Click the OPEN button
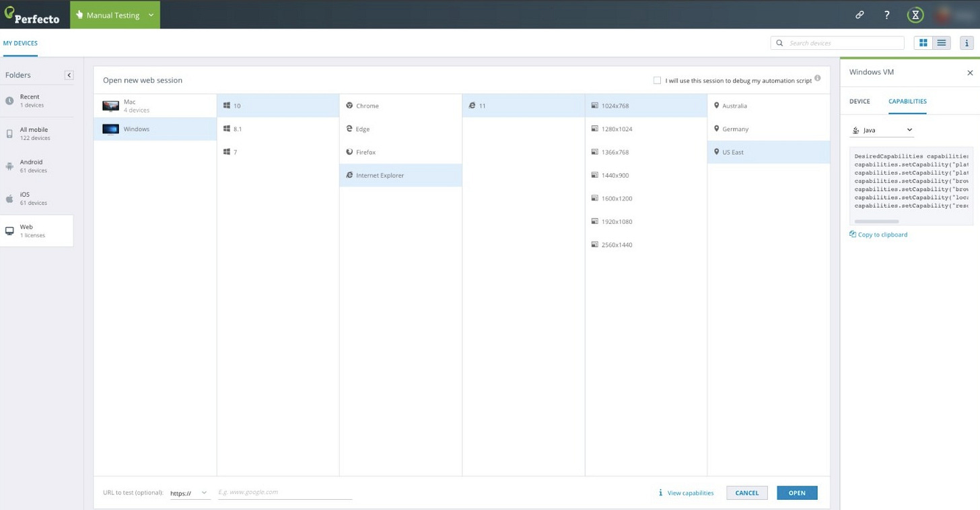The width and height of the screenshot is (980, 510). 797,493
